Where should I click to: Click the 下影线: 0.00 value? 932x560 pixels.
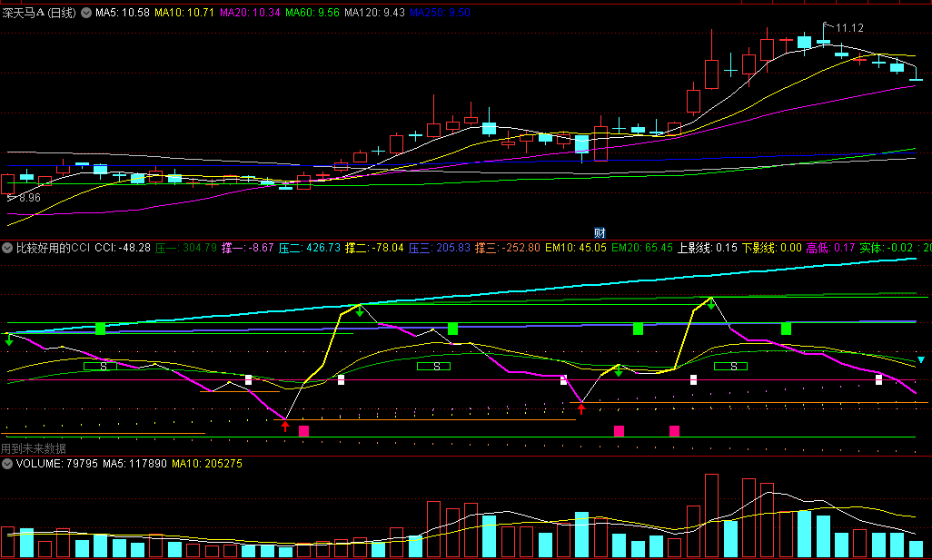771,248
